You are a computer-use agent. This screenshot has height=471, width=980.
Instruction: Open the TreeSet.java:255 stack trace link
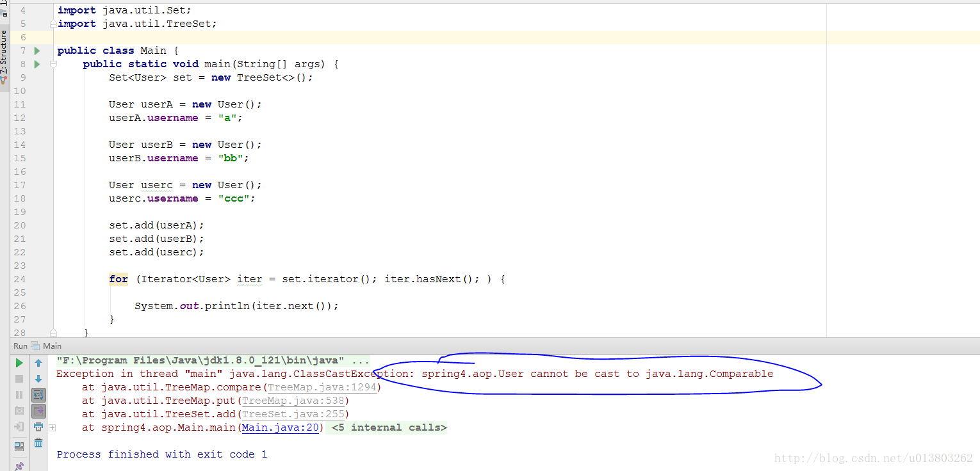click(x=293, y=414)
